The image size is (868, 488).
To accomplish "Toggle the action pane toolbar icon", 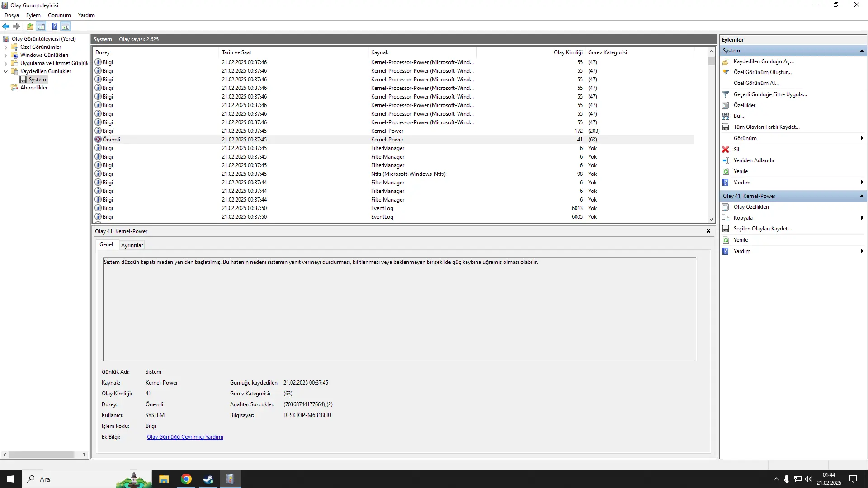I will pos(66,26).
